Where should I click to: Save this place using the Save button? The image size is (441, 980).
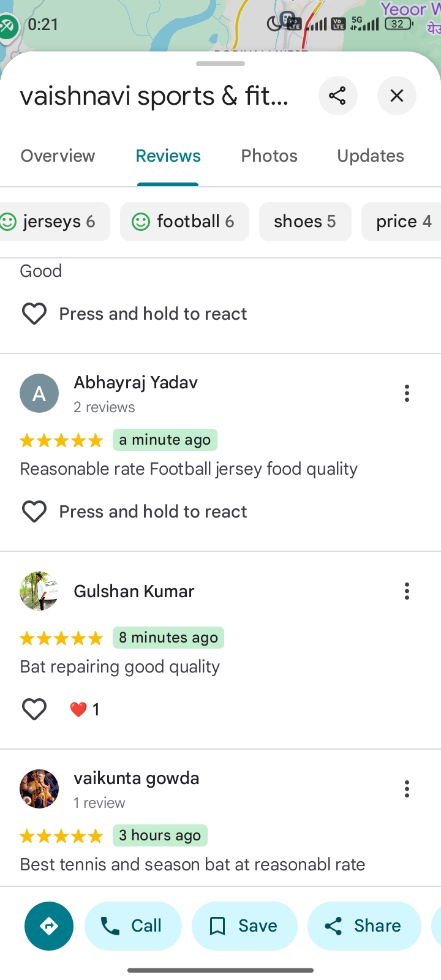point(244,926)
